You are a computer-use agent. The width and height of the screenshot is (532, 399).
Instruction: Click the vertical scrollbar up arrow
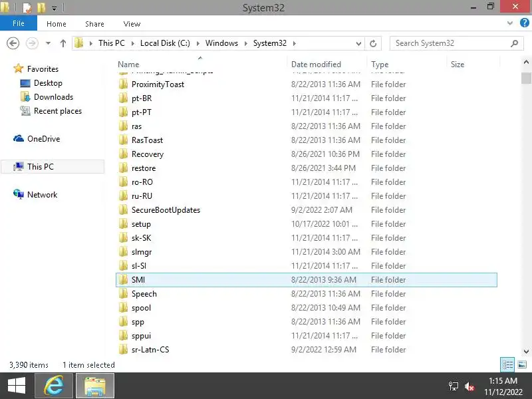click(526, 62)
